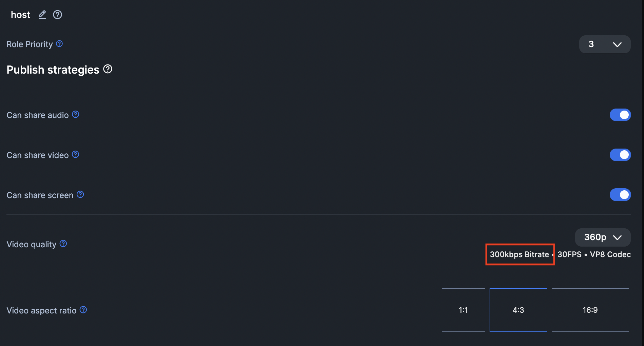Viewport: 644px width, 346px height.
Task: Click the highlighted 300kbps Bitrate text
Action: [x=519, y=254]
